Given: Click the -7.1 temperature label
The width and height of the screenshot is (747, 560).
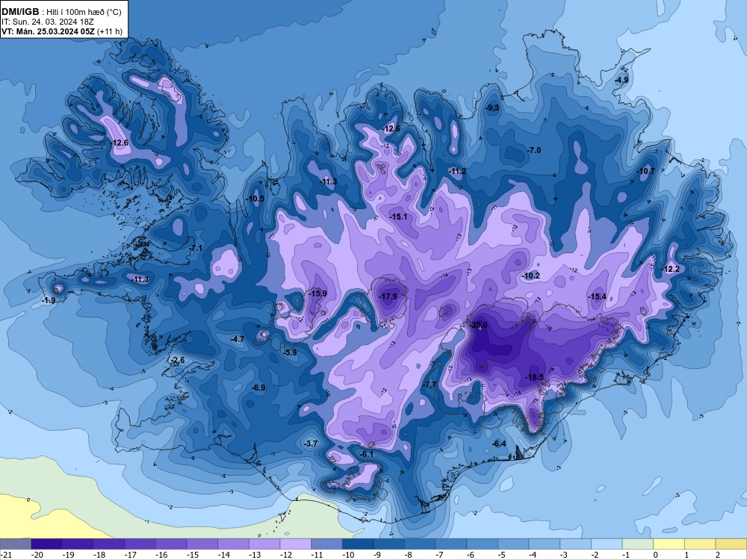Looking at the screenshot, I should click(195, 248).
